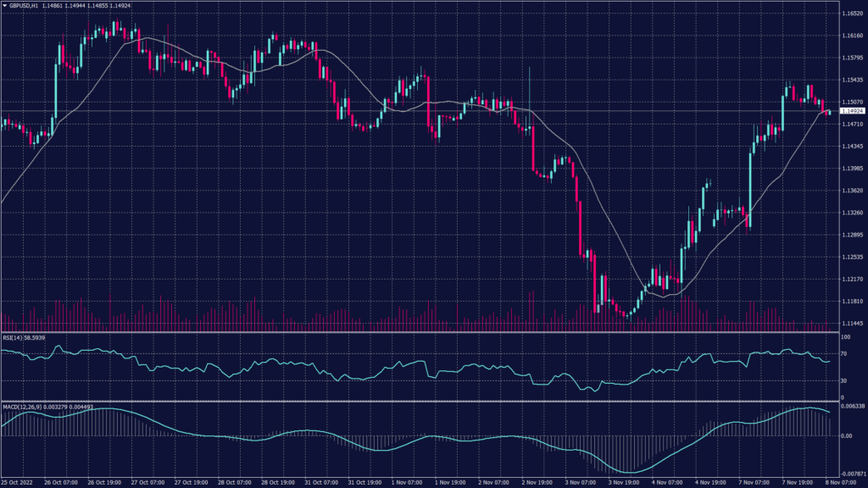Click the 25 Oct 2022 date label
The height and width of the screenshot is (488, 868).
coord(16,483)
